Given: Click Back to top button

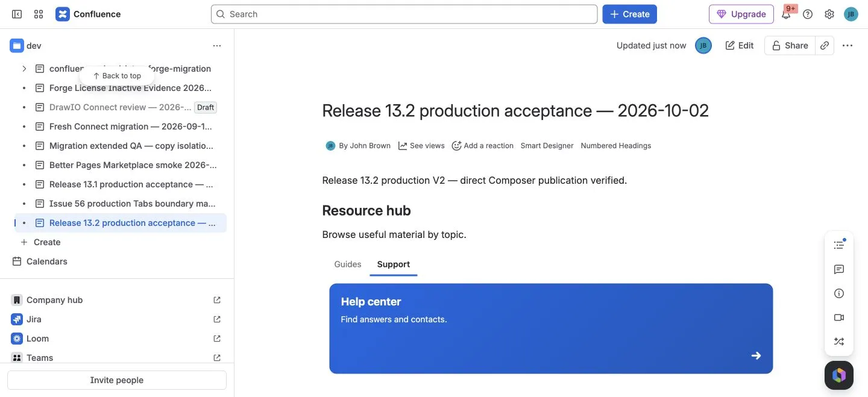Looking at the screenshot, I should (x=117, y=76).
